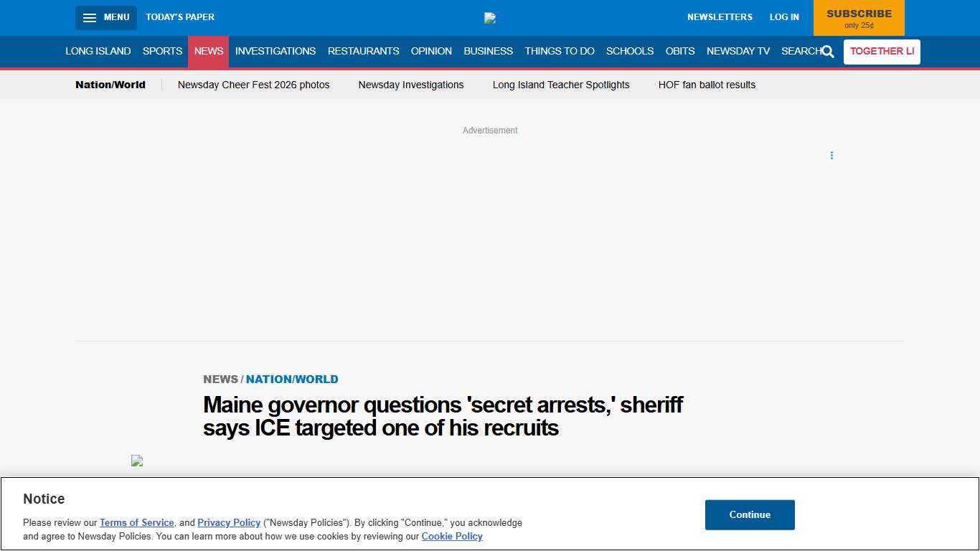This screenshot has width=980, height=551.
Task: Click the Terms of Service link
Action: (136, 522)
